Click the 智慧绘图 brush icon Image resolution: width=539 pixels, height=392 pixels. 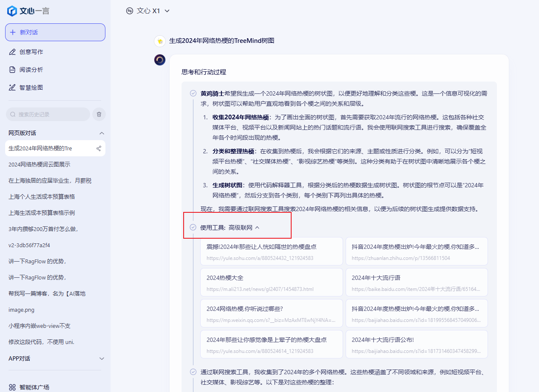[x=13, y=87]
